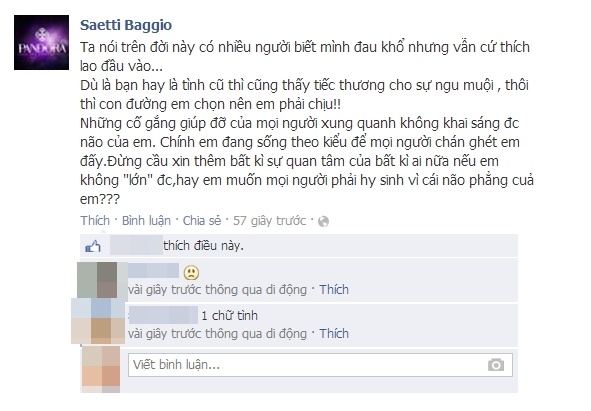
Task: Click Chia sẻ to share the post
Action: coord(202,220)
